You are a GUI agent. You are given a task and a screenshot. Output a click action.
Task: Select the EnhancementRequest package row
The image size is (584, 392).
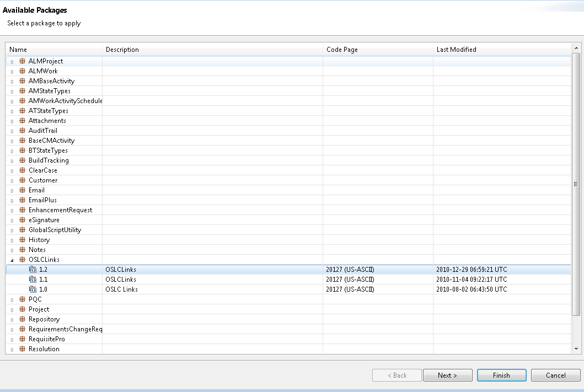pos(60,210)
